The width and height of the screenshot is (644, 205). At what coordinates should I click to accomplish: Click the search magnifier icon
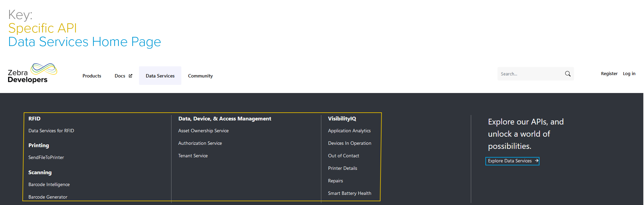click(x=568, y=74)
